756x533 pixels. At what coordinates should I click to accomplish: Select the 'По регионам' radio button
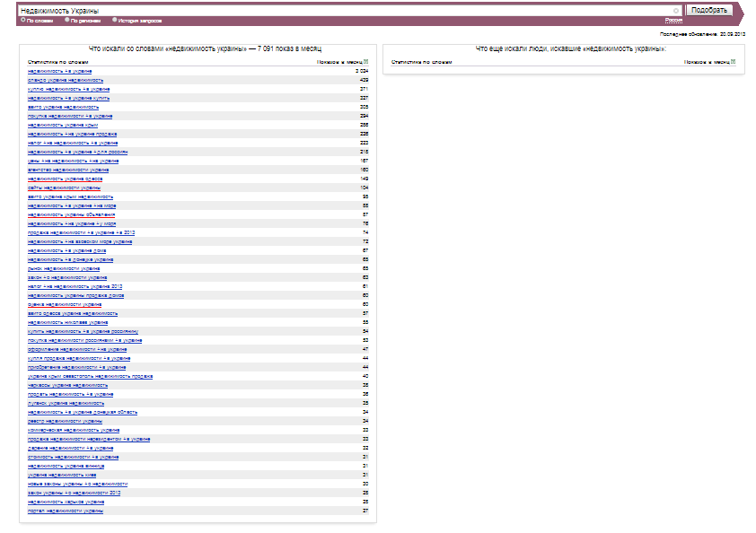point(67,20)
